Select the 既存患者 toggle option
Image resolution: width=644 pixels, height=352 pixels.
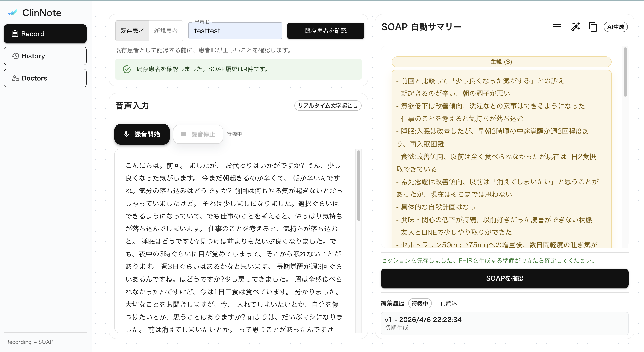(132, 31)
